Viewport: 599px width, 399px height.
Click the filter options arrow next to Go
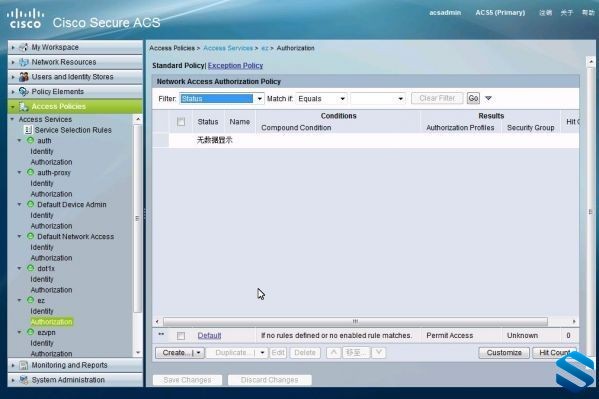point(488,99)
